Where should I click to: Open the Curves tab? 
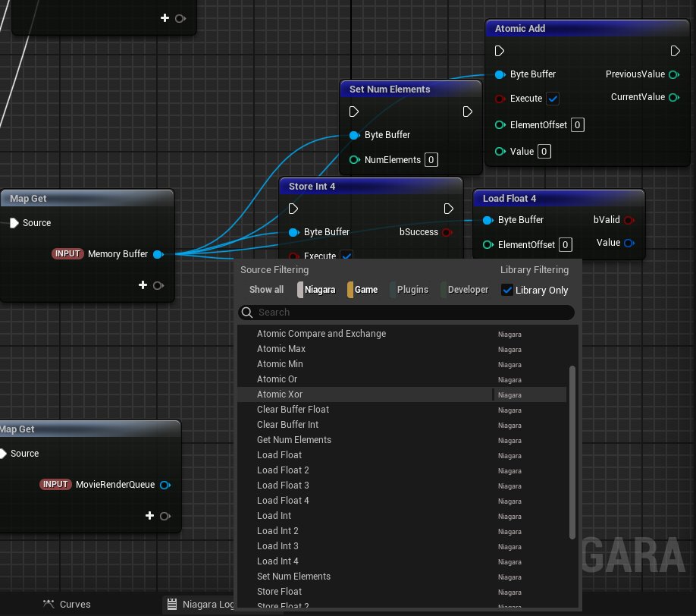pyautogui.click(x=67, y=605)
